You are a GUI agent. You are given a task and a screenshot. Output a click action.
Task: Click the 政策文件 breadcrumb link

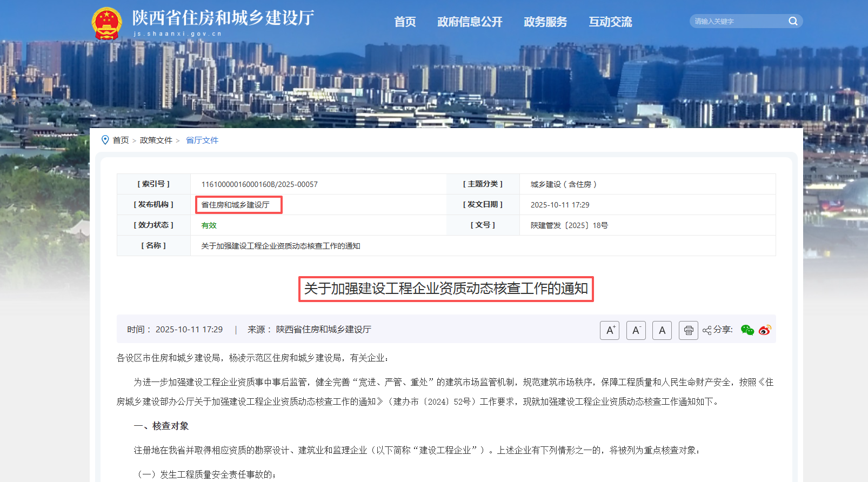pos(156,140)
